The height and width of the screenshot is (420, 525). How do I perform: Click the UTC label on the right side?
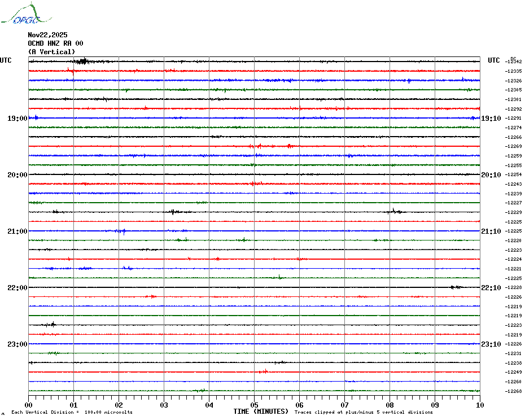[493, 60]
